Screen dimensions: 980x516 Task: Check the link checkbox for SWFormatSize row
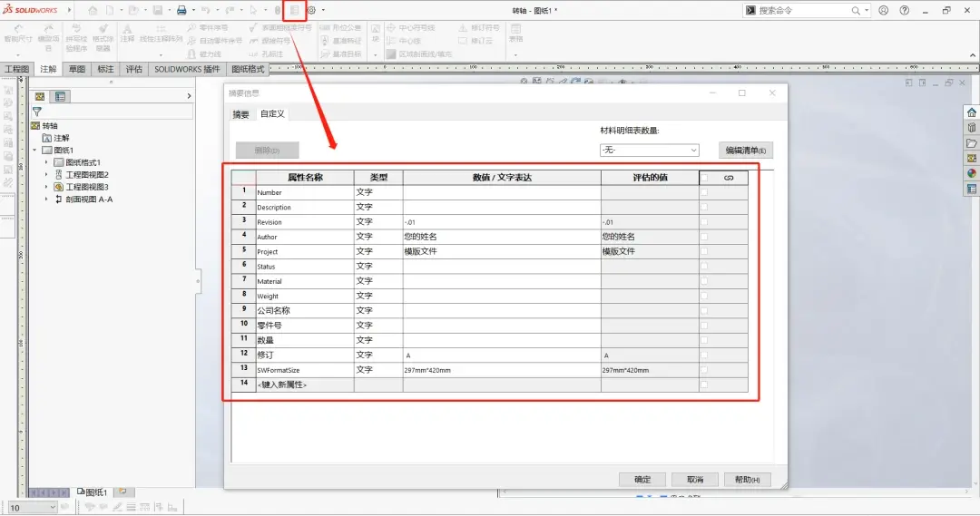click(x=704, y=370)
